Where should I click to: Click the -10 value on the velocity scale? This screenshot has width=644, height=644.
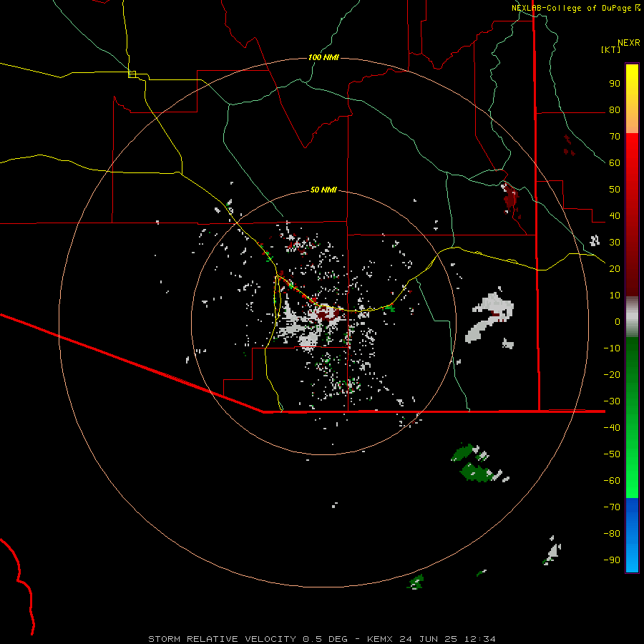pyautogui.click(x=612, y=348)
